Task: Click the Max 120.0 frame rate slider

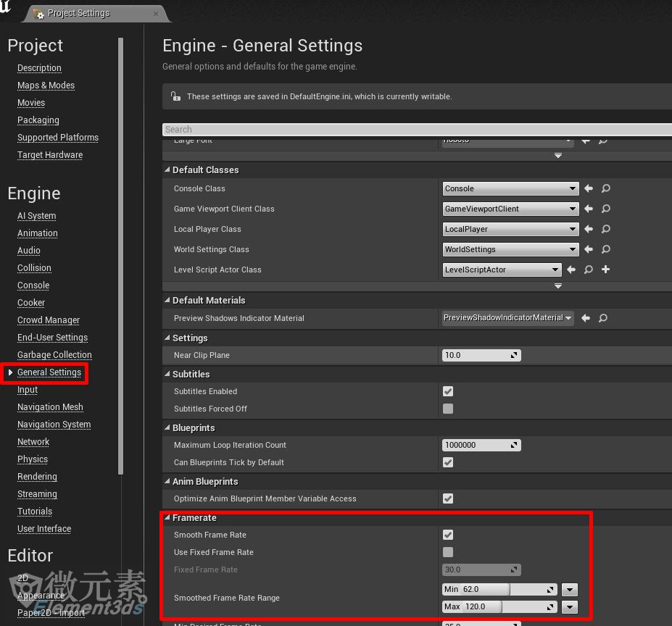Action: coord(499,606)
